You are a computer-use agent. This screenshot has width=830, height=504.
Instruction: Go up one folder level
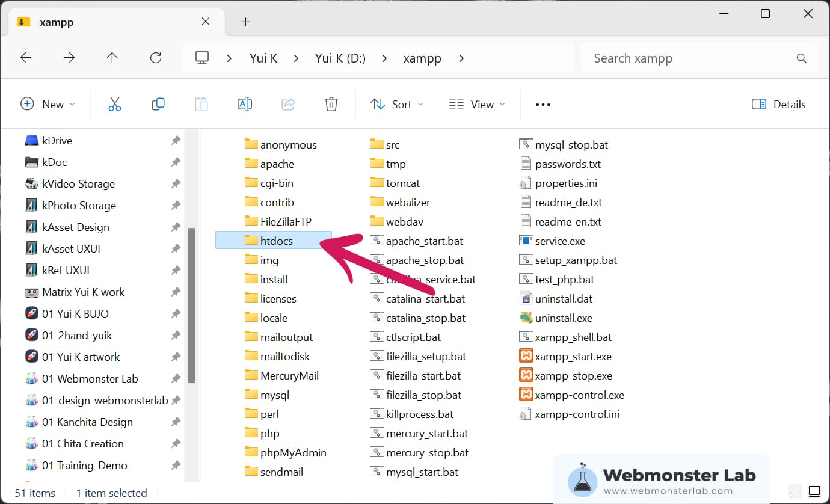(112, 58)
